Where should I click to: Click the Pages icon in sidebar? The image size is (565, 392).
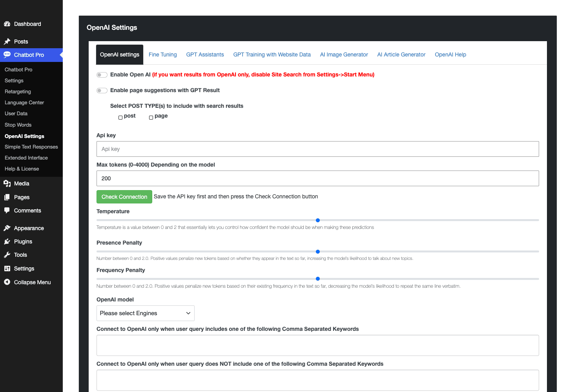[x=7, y=197]
